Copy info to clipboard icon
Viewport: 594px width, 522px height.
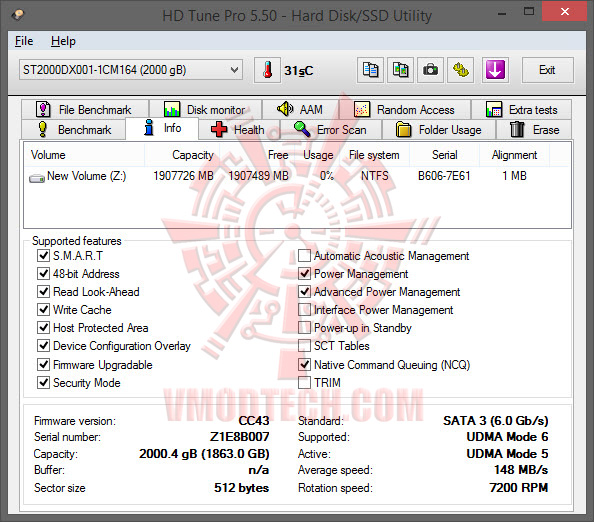click(370, 70)
